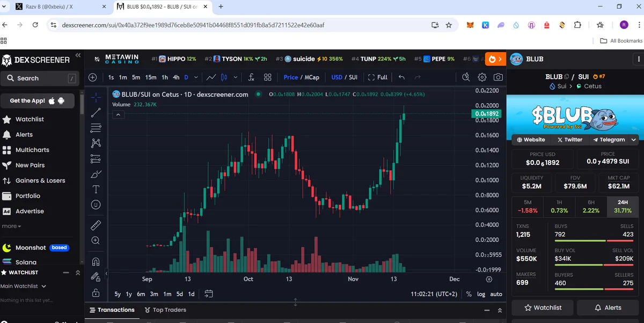Collapse the DEX Screener sidebar
Image resolution: width=644 pixels, height=323 pixels.
point(78,55)
